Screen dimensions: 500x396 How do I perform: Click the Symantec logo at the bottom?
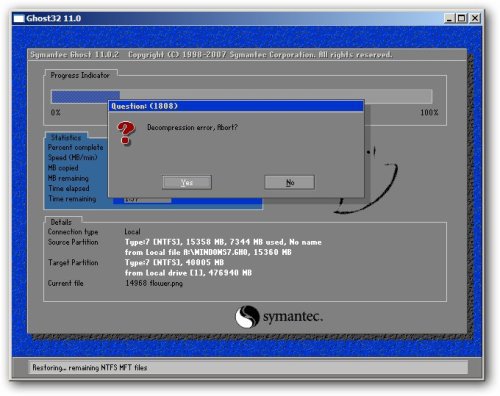pyautogui.click(x=279, y=317)
